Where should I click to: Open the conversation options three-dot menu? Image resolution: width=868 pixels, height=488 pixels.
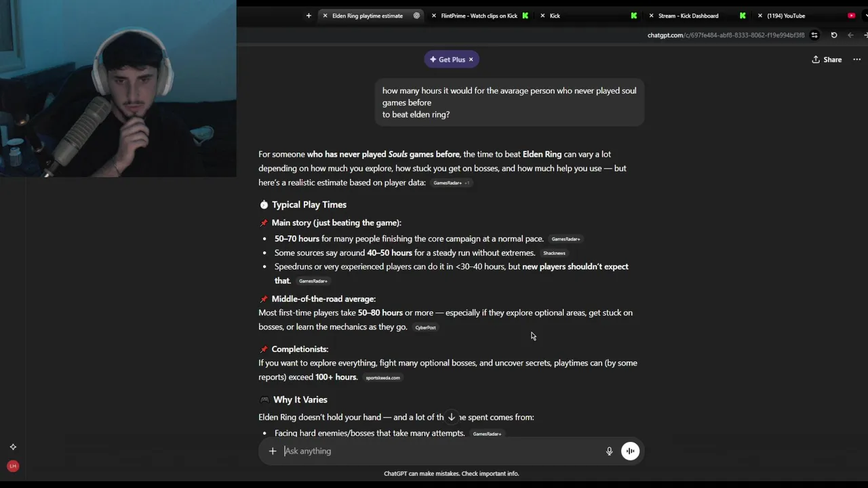857,60
